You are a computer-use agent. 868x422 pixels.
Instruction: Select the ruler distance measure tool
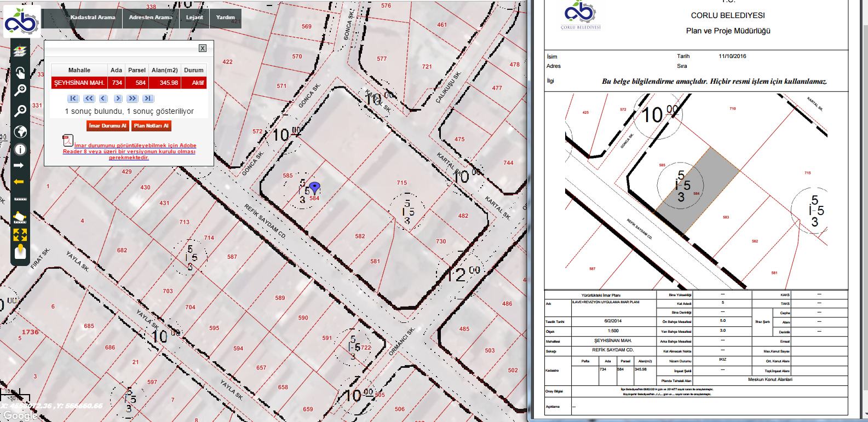[20, 199]
